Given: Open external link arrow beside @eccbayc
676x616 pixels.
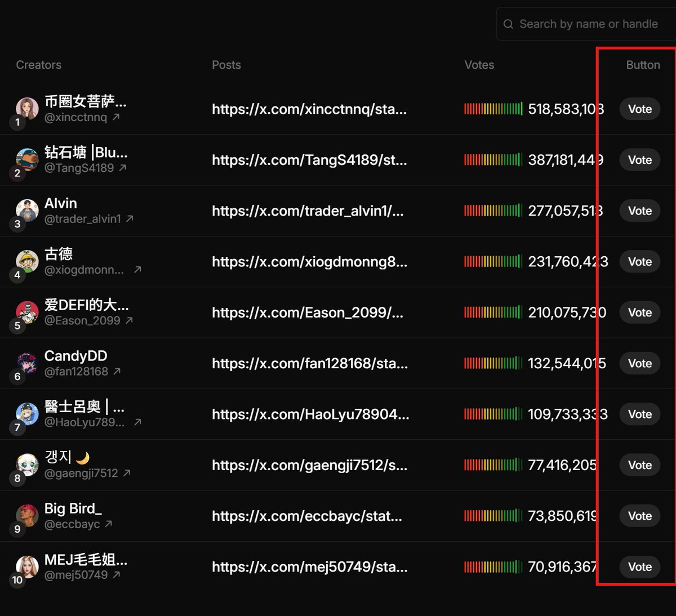Looking at the screenshot, I should tap(109, 524).
